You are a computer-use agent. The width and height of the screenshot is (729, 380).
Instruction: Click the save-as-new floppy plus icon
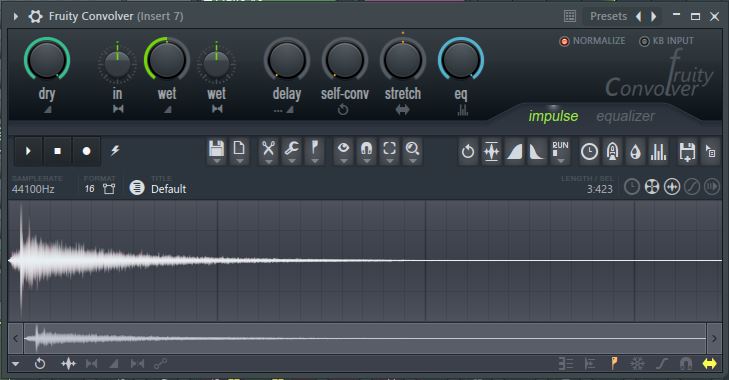pyautogui.click(x=687, y=151)
